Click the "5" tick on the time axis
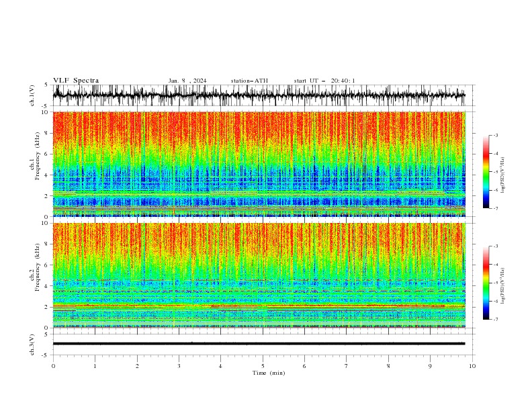Viewport: 532px width, 411px height. (263, 366)
